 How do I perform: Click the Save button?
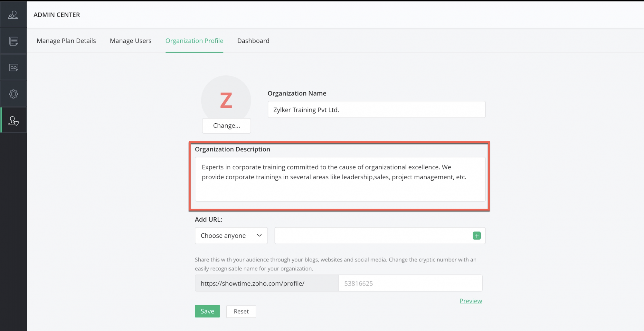click(x=207, y=311)
